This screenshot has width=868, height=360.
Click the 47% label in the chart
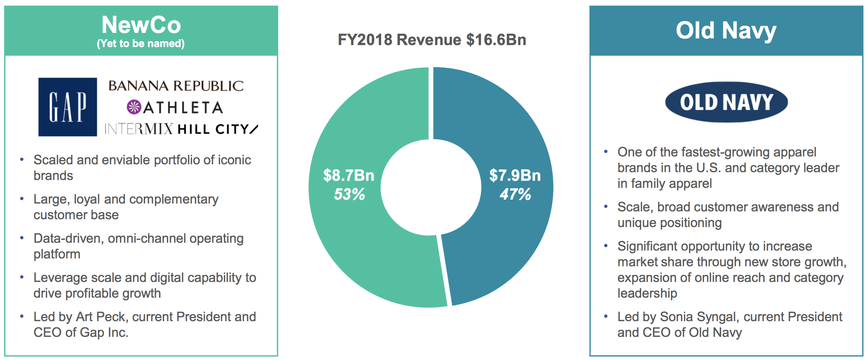(x=515, y=194)
